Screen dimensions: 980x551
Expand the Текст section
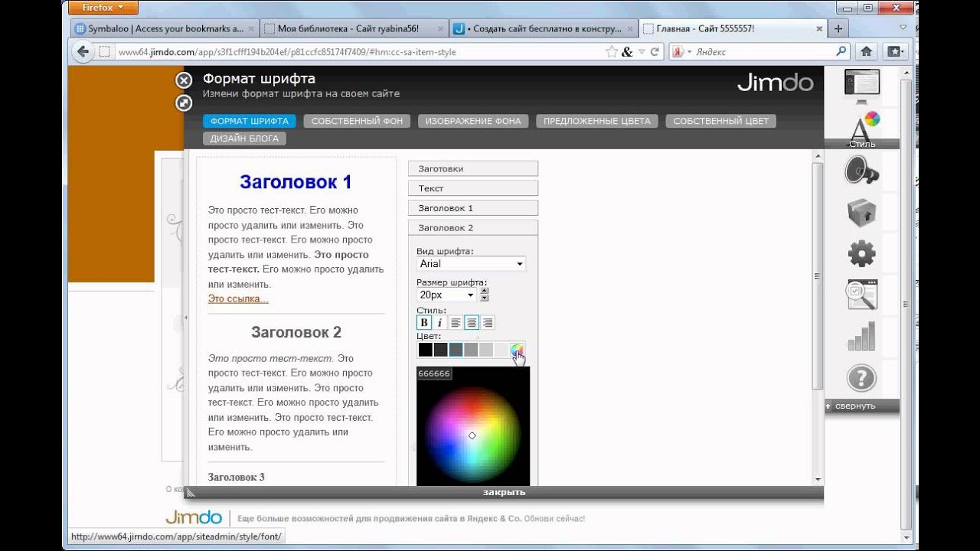coord(473,188)
